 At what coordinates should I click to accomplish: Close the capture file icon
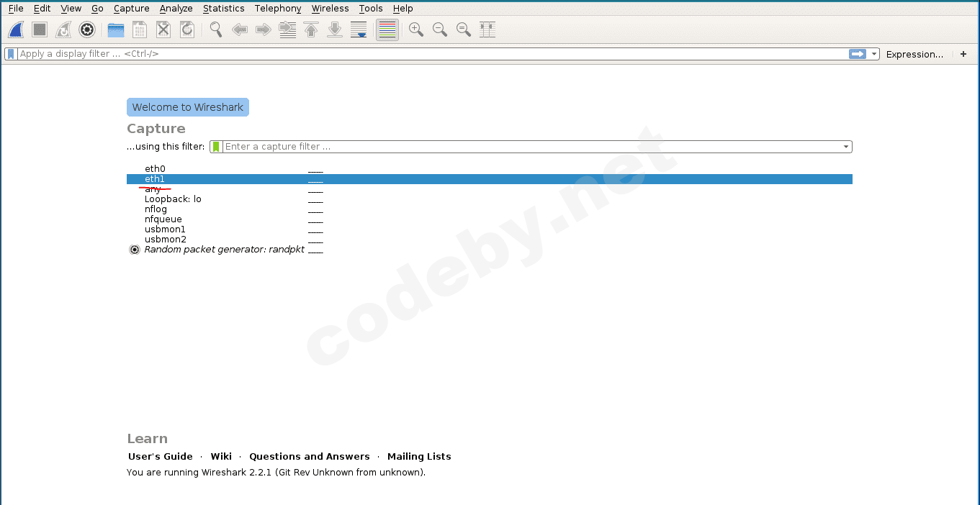tap(163, 29)
